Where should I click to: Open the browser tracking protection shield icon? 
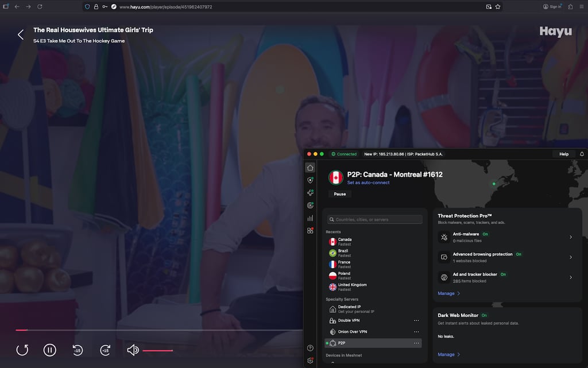click(87, 7)
